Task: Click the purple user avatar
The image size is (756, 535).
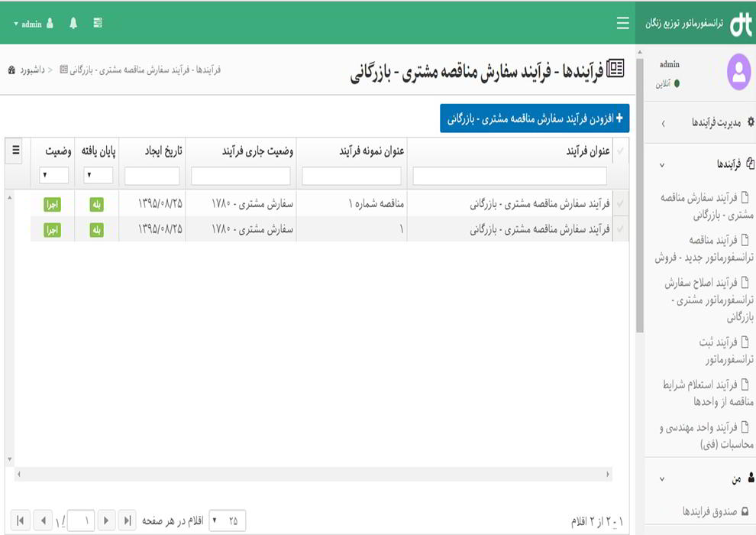Action: click(738, 72)
